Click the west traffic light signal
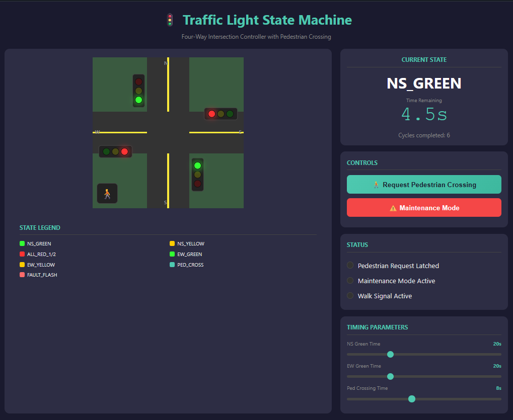The height and width of the screenshot is (420, 513). (x=115, y=151)
